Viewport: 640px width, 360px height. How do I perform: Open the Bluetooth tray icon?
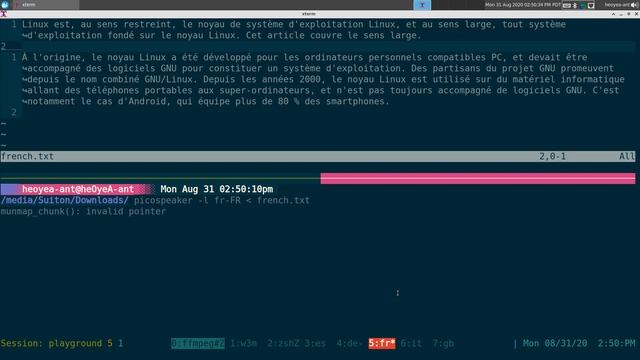point(575,5)
